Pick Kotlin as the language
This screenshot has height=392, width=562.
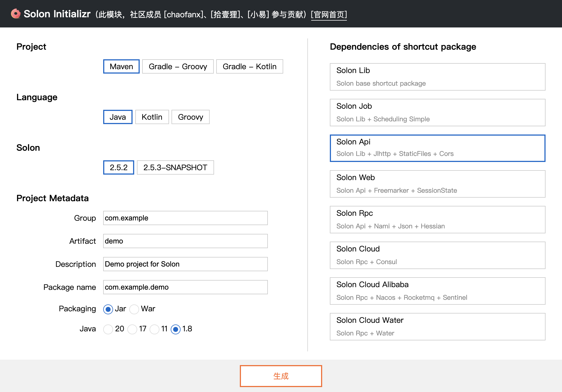tap(152, 117)
